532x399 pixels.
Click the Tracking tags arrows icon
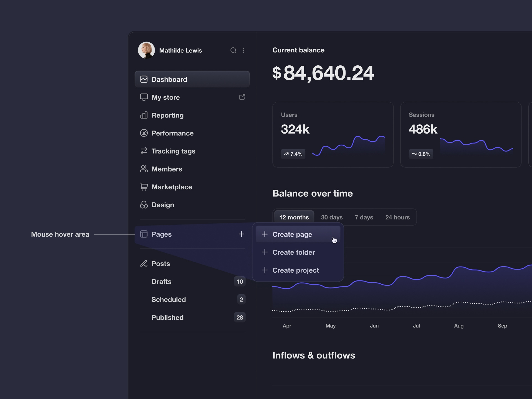(x=144, y=151)
